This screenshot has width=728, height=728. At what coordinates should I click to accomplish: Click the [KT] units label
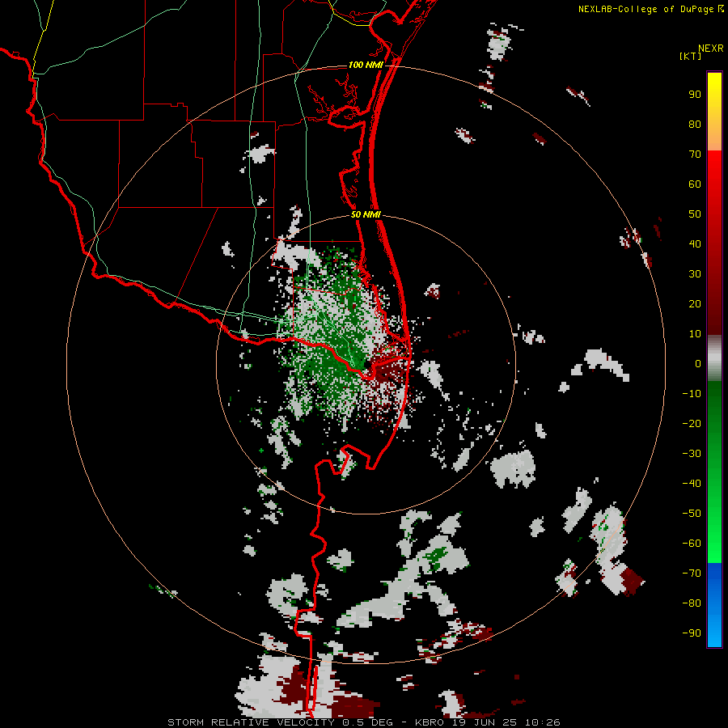tap(691, 56)
